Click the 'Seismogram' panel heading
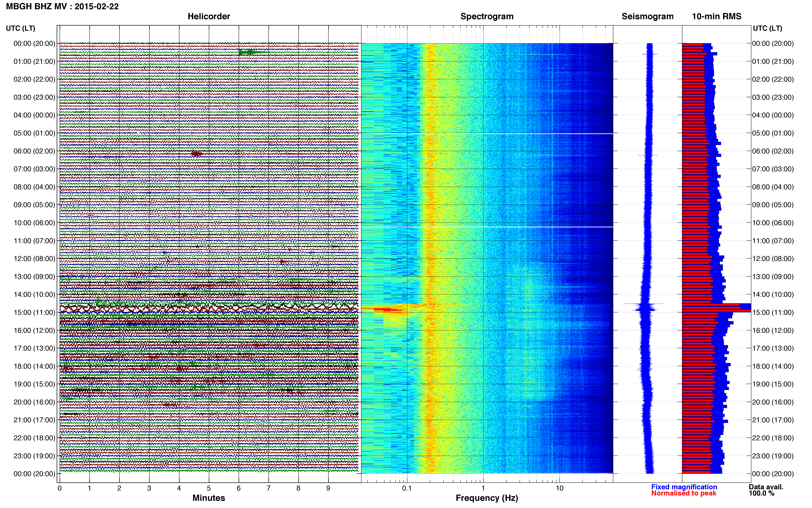Viewport: 812px width, 508px height. point(648,16)
